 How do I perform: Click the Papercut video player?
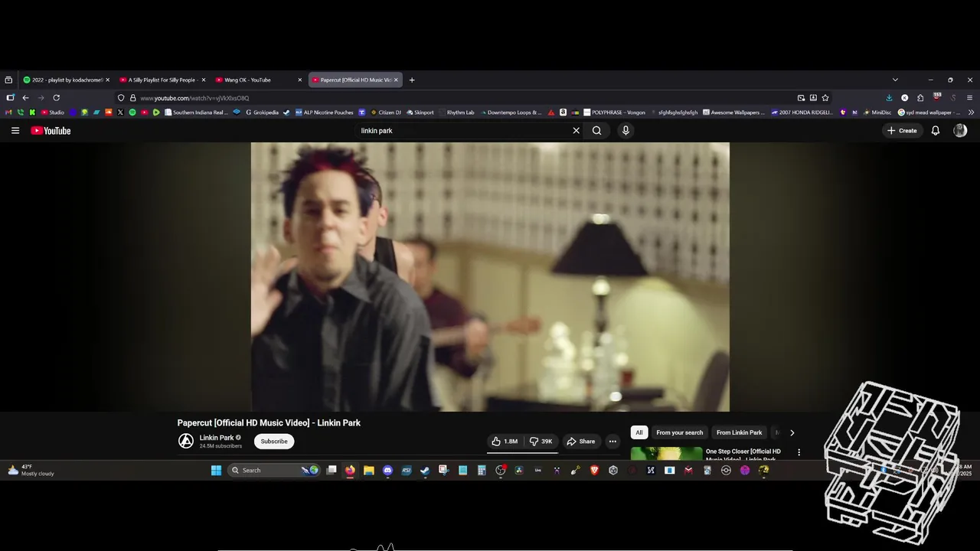(490, 277)
